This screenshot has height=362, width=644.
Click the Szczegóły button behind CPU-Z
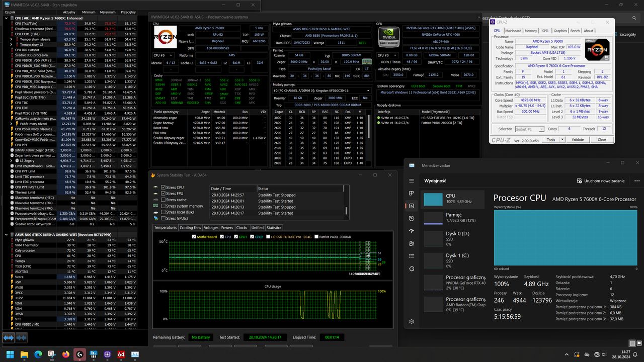625,35
